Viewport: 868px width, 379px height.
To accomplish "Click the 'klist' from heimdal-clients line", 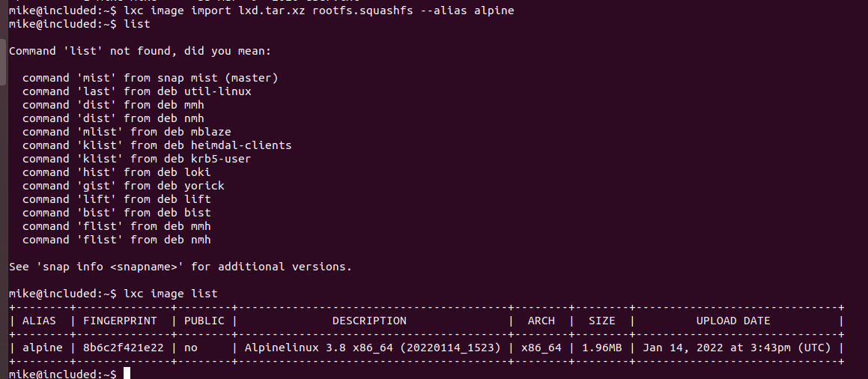I will coord(157,145).
